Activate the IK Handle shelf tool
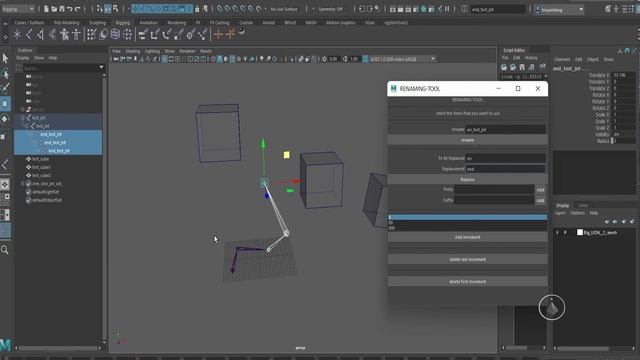This screenshot has height=360, width=640. click(x=41, y=35)
